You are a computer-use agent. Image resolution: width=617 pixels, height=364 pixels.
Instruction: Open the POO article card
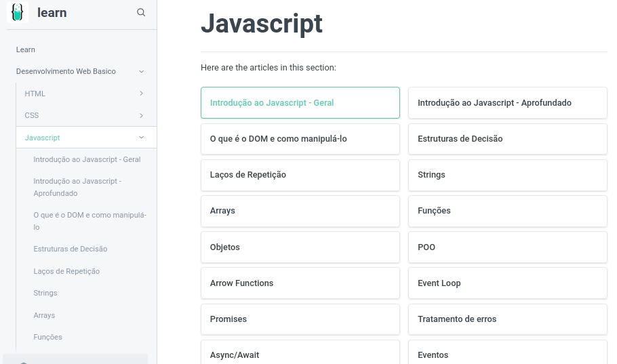click(x=507, y=247)
